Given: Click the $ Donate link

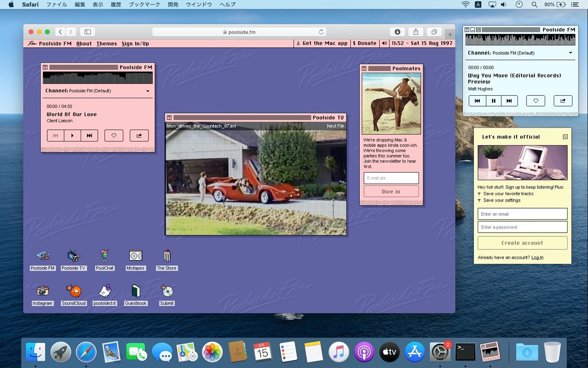Looking at the screenshot, I should (x=364, y=43).
